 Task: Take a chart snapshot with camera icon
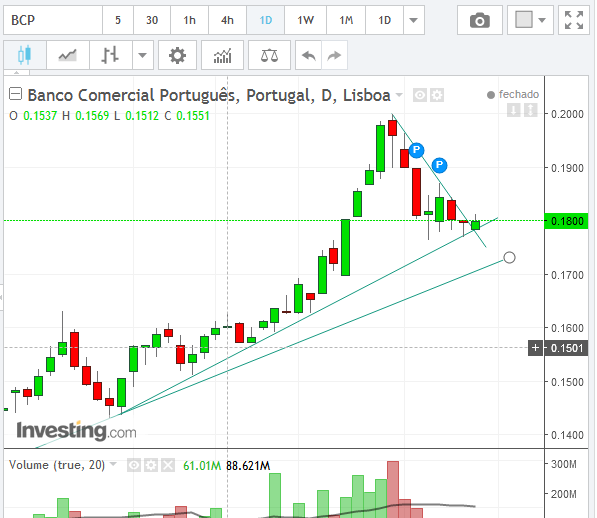(x=480, y=20)
